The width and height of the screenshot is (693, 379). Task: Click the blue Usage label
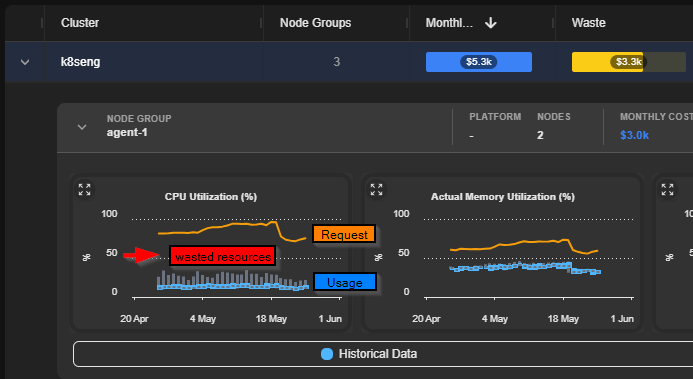pyautogui.click(x=345, y=282)
